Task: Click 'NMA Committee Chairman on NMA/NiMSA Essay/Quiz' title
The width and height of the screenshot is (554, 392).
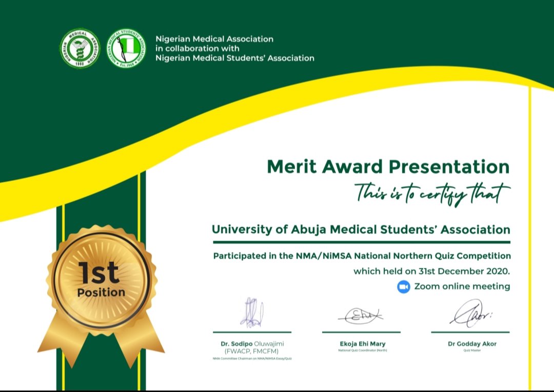Action: pos(252,359)
